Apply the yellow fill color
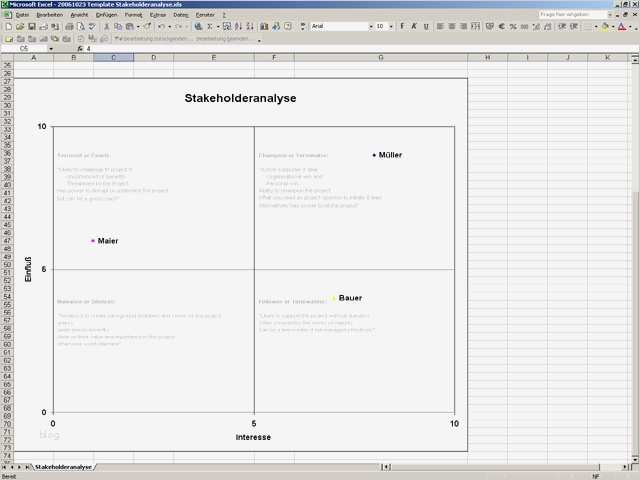640x480 pixels. [x=605, y=27]
